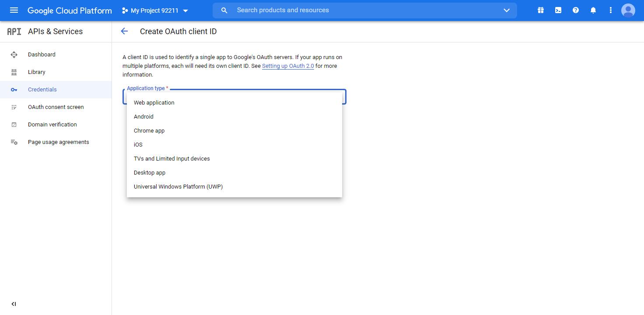
Task: Click the Application type combo box
Action: (234, 97)
